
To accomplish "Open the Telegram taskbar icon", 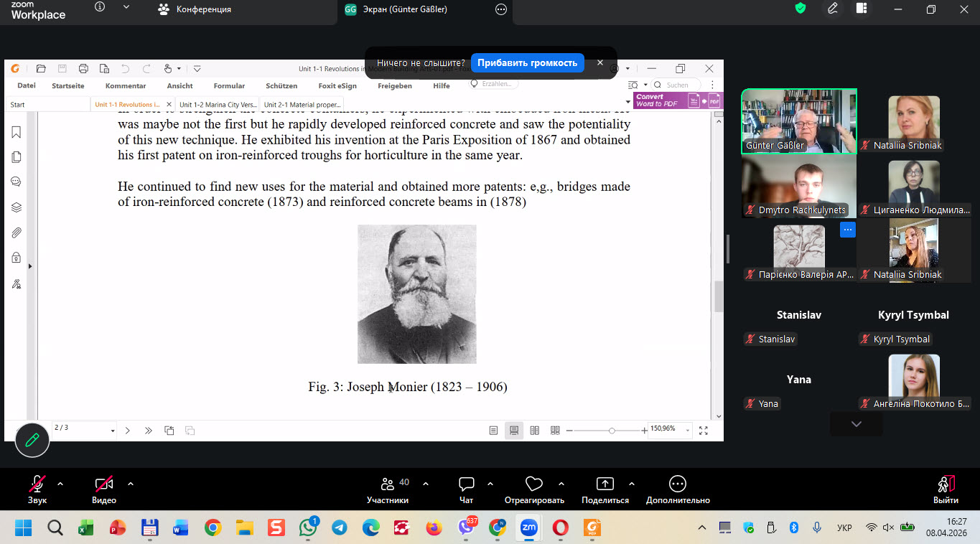I will 340,528.
